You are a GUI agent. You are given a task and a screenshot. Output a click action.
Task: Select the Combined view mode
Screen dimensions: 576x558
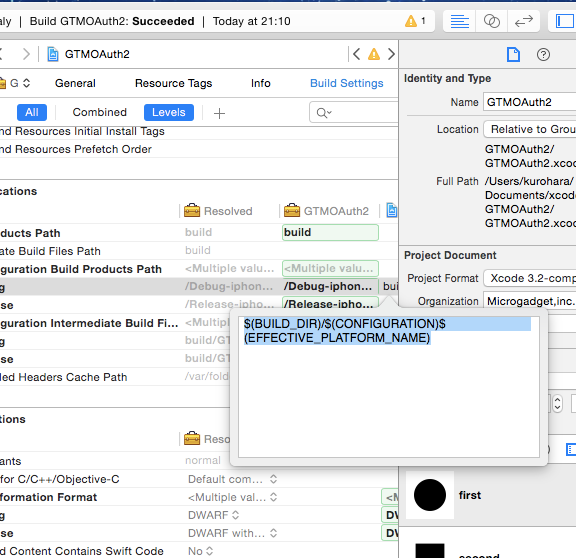coord(100,112)
